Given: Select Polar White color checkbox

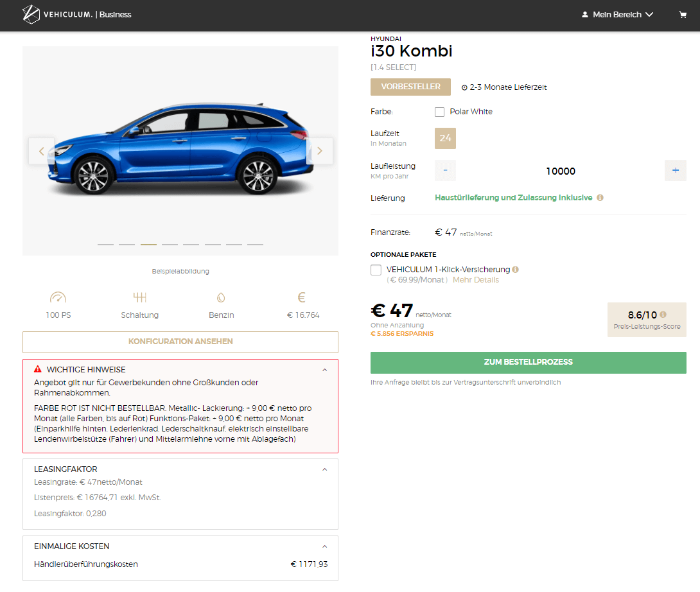Looking at the screenshot, I should (x=440, y=112).
